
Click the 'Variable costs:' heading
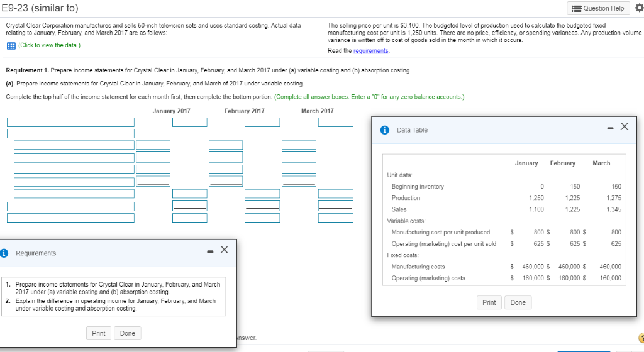pyautogui.click(x=406, y=221)
